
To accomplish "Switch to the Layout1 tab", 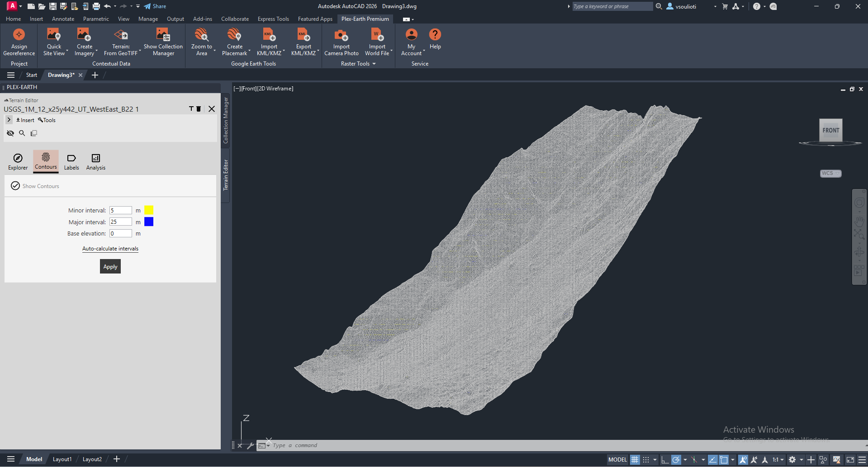I will 62,459.
